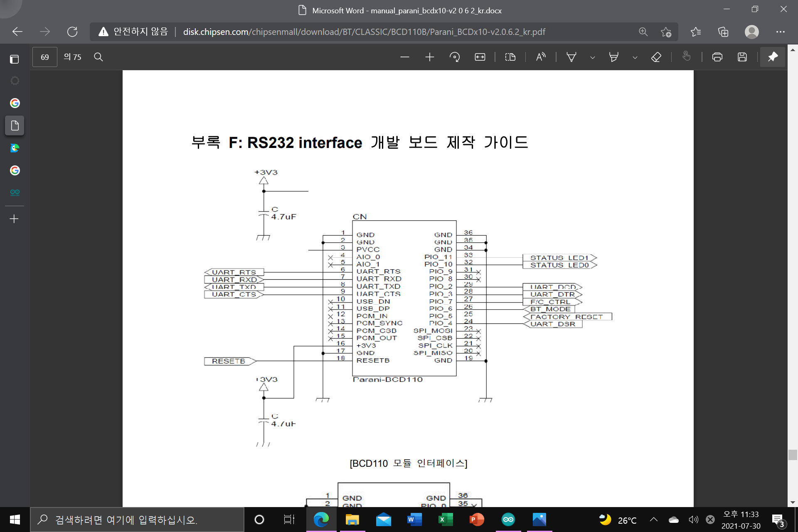The height and width of the screenshot is (532, 798).
Task: Expand the Highlight tool options chevron
Action: (635, 57)
